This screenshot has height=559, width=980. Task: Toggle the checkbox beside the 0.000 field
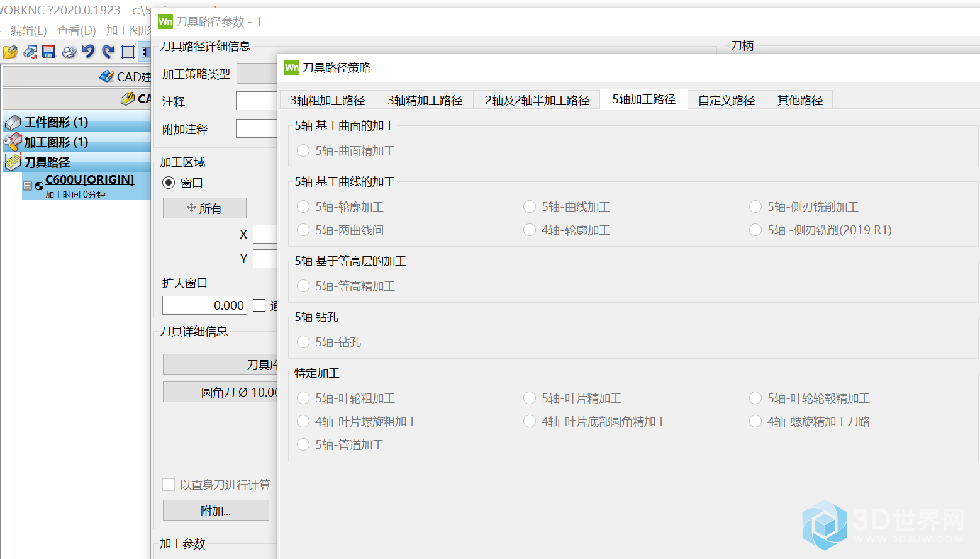259,305
